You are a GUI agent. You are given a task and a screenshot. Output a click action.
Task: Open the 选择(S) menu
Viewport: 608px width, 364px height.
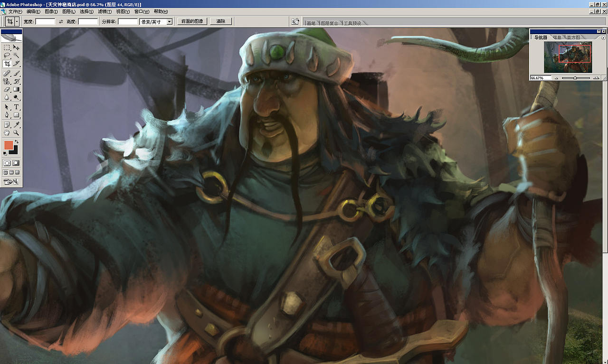point(86,11)
